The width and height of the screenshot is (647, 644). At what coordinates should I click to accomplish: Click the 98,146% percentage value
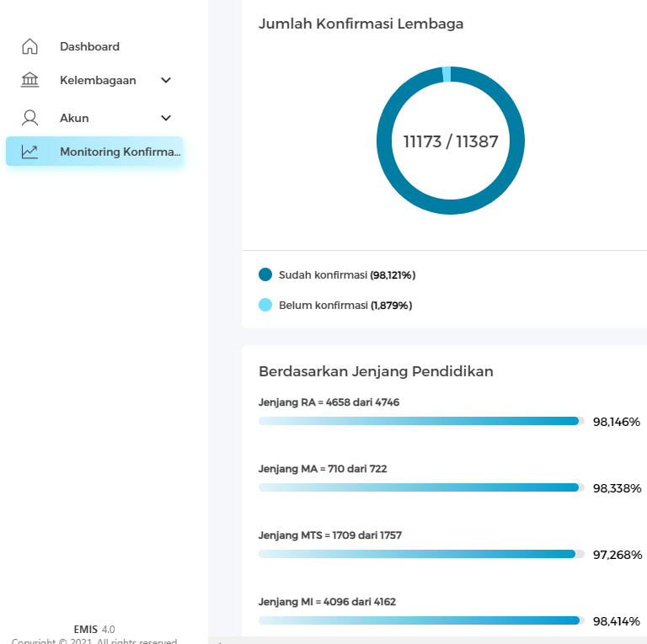click(617, 422)
